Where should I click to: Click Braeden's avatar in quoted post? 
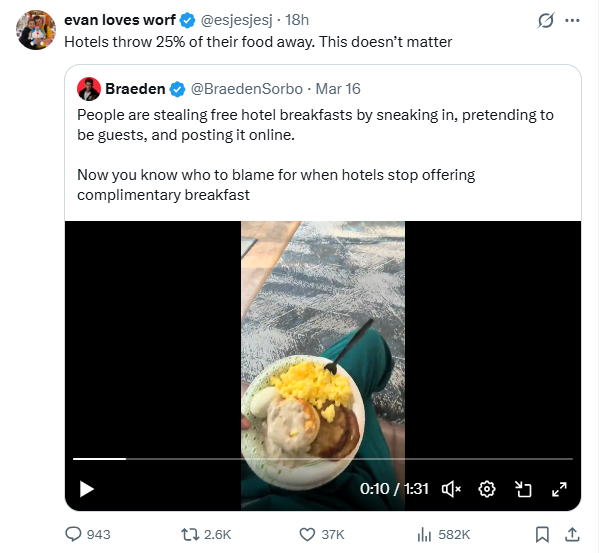[x=89, y=89]
